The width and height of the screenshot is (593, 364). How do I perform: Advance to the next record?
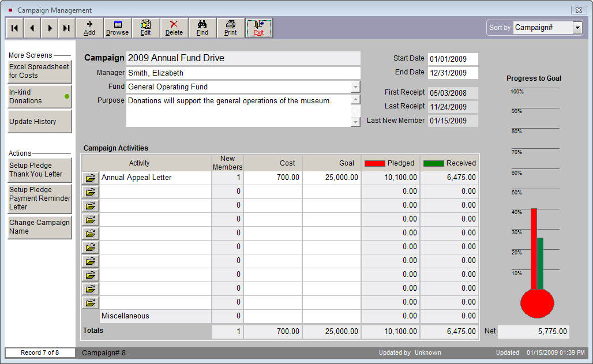tap(50, 28)
